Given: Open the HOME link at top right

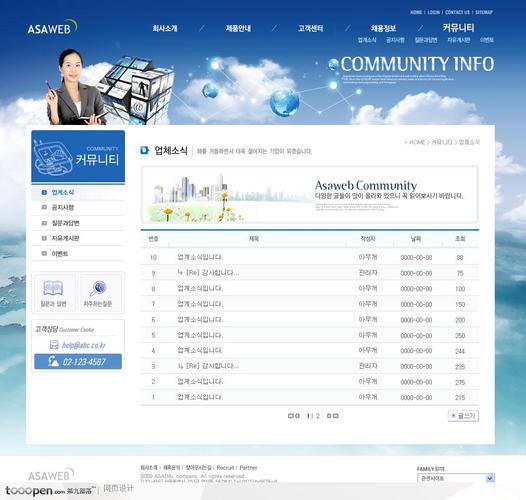Looking at the screenshot, I should click(x=416, y=12).
